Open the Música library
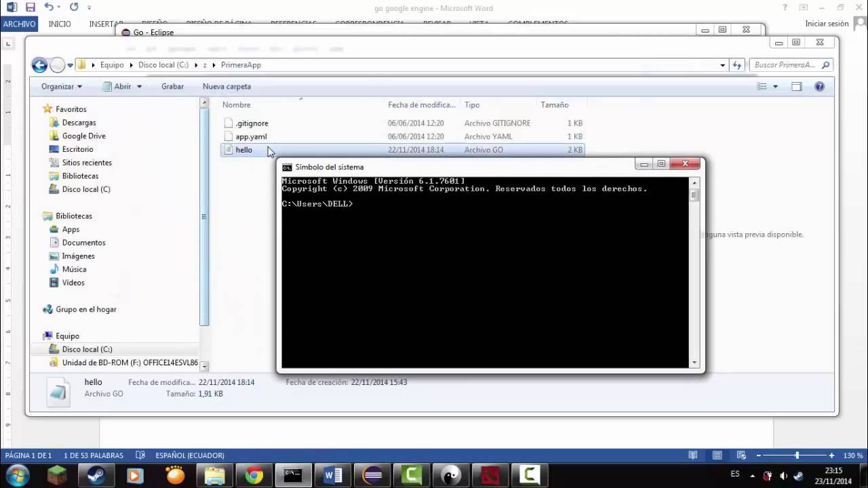The image size is (868, 488). point(74,269)
